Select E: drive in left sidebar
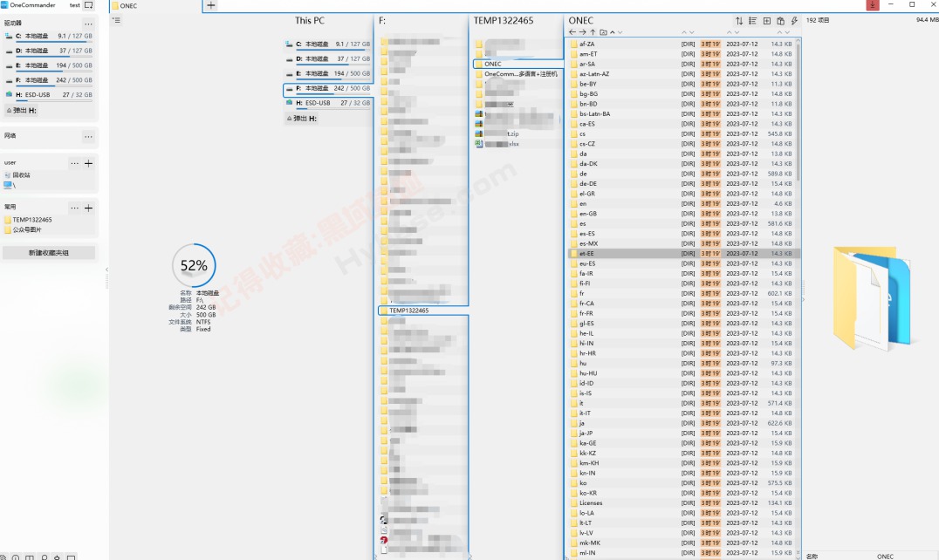939x560 pixels. pos(49,65)
